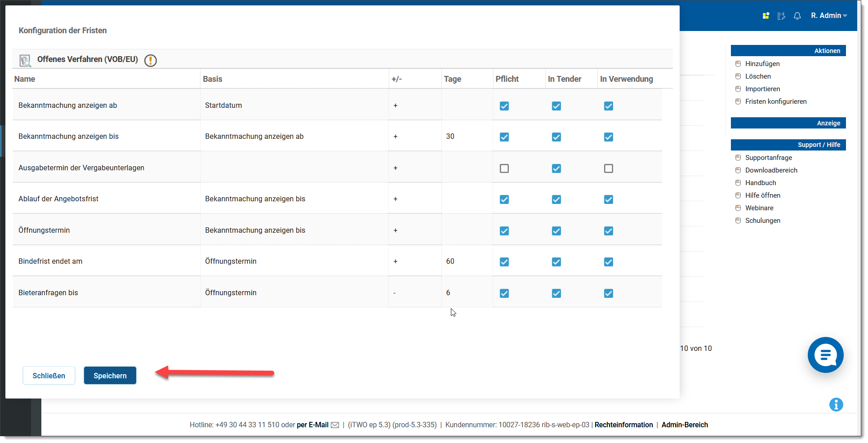The width and height of the screenshot is (868, 443).
Task: Toggle Pflicht for Ablauf der Angebotsfrist
Action: click(504, 199)
